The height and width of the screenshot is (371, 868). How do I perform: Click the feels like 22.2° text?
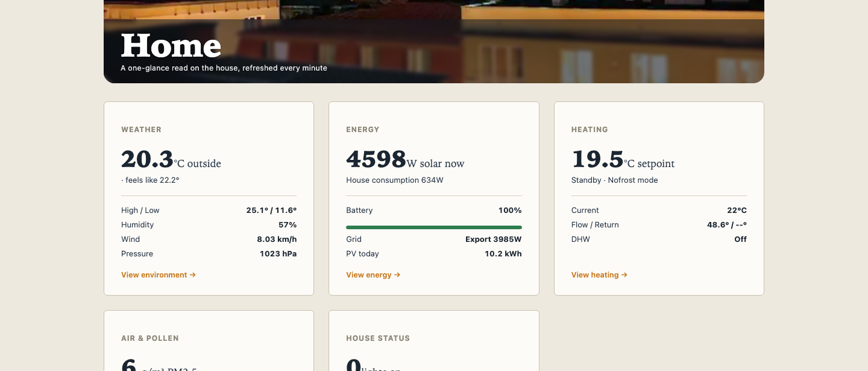pyautogui.click(x=150, y=180)
